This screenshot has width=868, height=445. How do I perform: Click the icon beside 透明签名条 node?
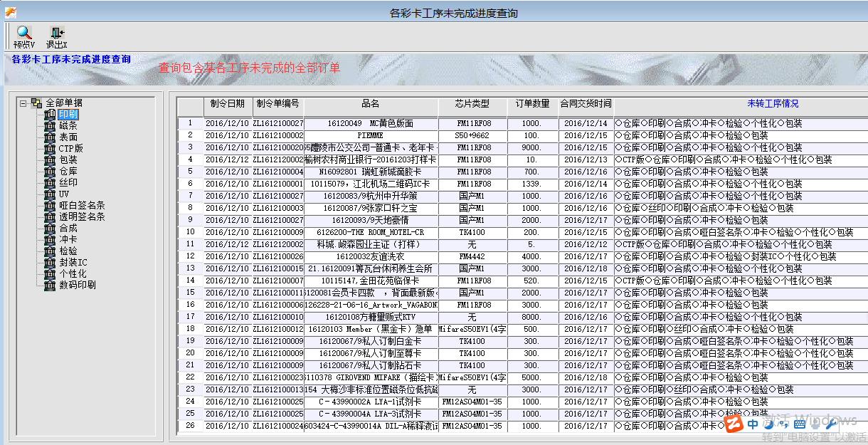[50, 217]
